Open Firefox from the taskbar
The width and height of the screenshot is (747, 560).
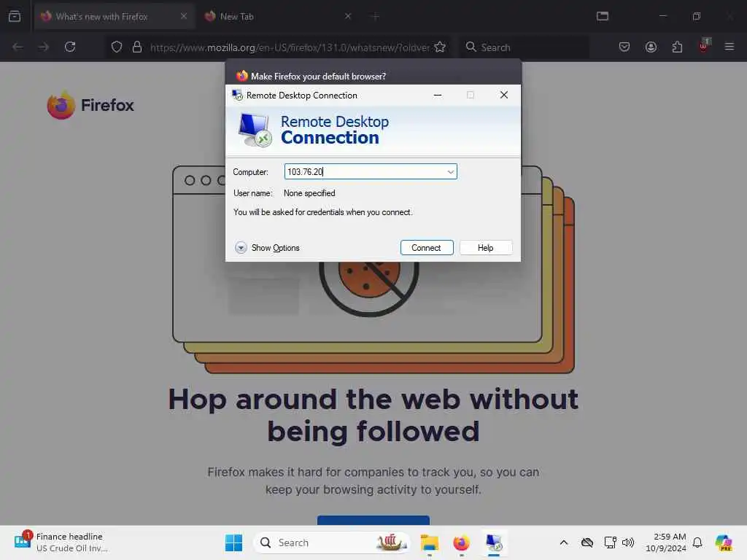[x=461, y=542]
